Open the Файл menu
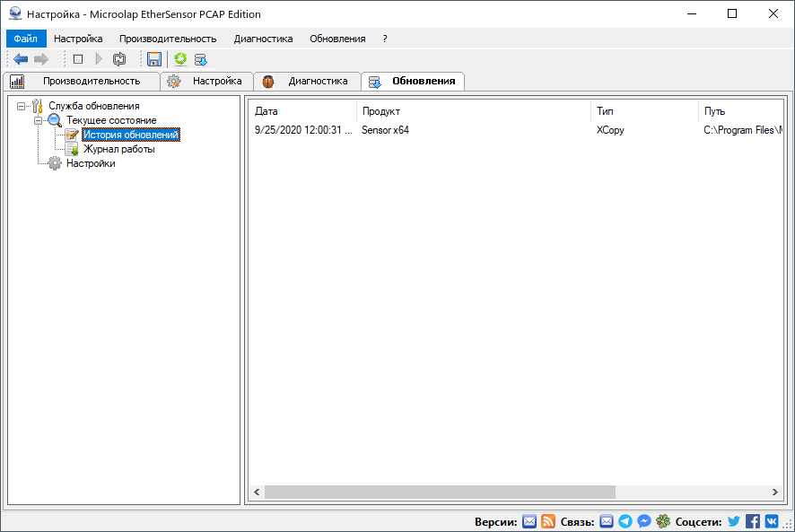This screenshot has width=795, height=532. [25, 39]
